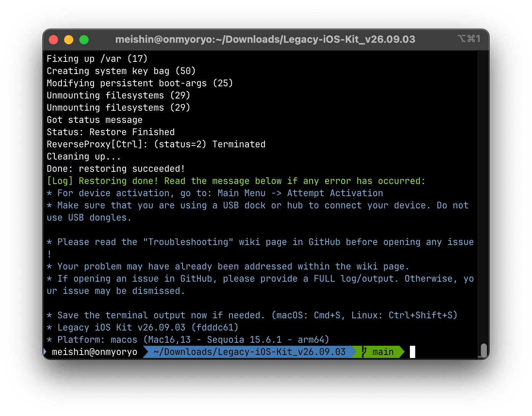Click the ⌥⌘1 shortcut indicator in titlebar
The image size is (532, 416).
[x=469, y=39]
